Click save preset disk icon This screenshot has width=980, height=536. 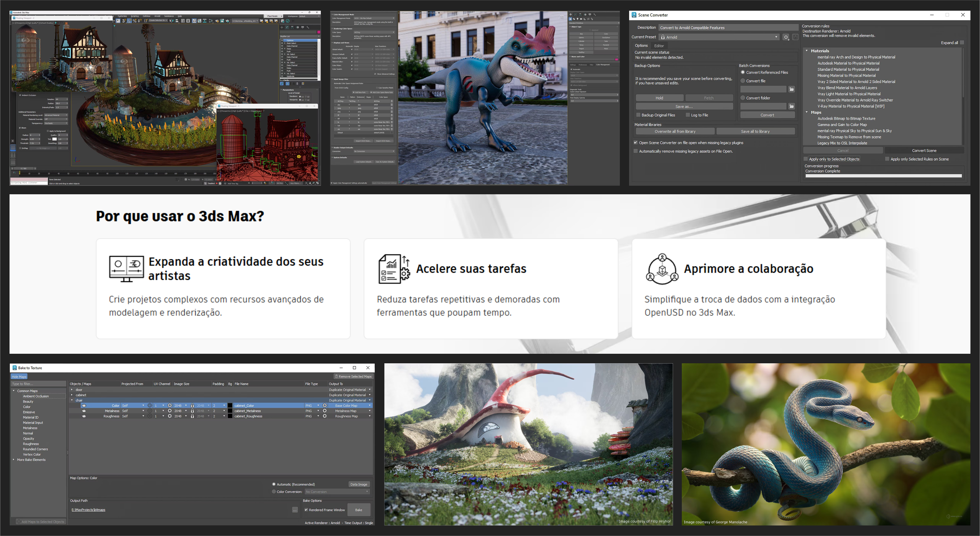tap(795, 37)
